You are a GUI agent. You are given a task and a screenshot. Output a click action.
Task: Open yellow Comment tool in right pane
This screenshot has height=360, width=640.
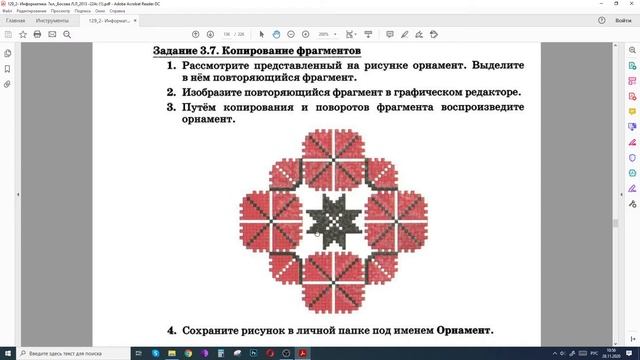pyautogui.click(x=632, y=111)
